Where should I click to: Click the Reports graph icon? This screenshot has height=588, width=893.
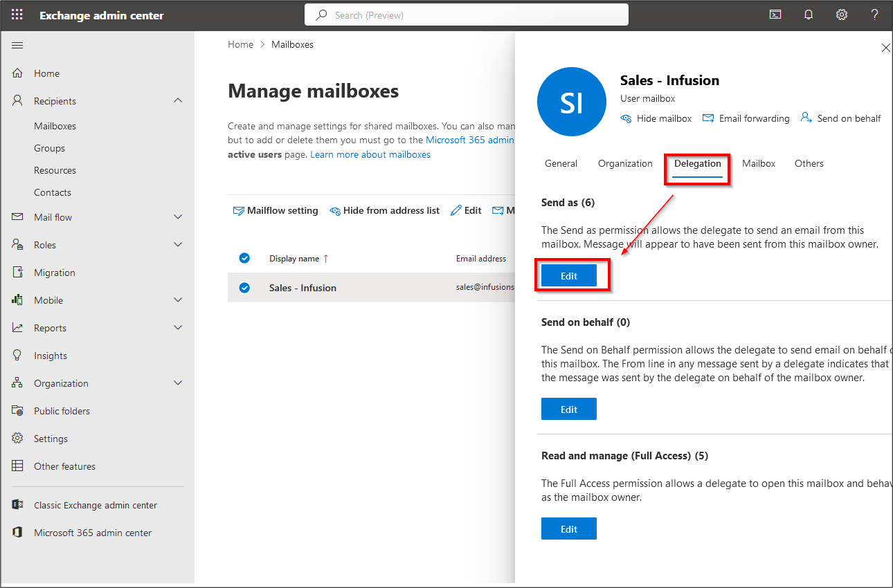17,328
